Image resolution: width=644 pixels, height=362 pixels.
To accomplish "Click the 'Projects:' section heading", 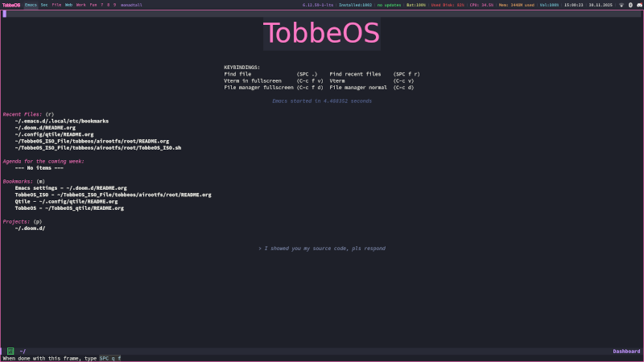I will tap(16, 222).
